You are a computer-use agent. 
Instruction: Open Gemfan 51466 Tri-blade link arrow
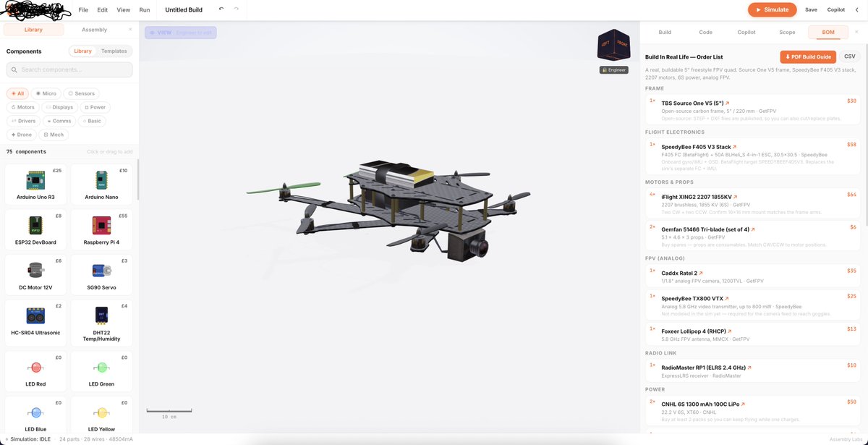pos(753,229)
